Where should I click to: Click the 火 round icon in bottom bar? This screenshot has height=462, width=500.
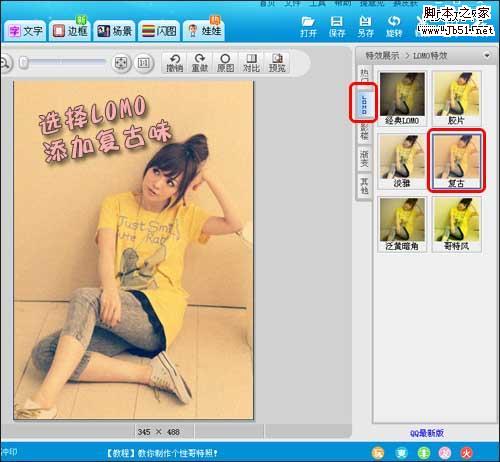click(466, 453)
